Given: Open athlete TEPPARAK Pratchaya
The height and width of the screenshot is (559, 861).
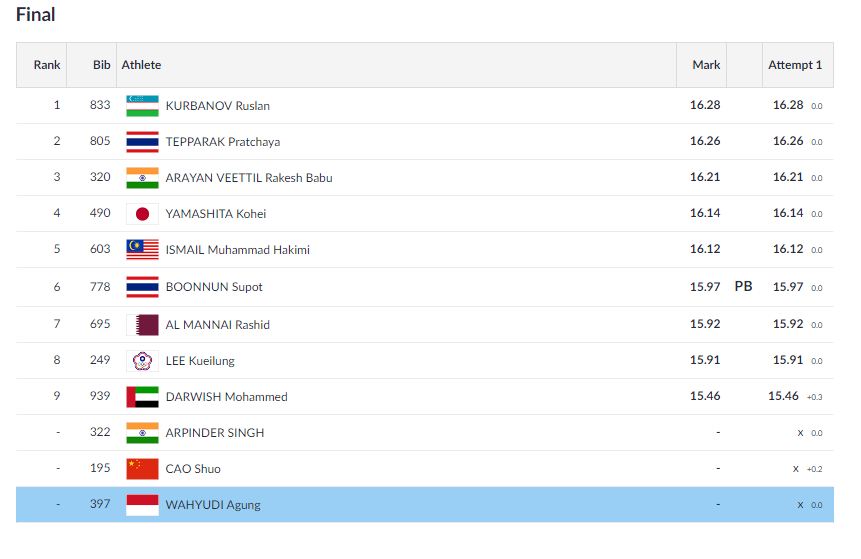Looking at the screenshot, I should pos(222,142).
